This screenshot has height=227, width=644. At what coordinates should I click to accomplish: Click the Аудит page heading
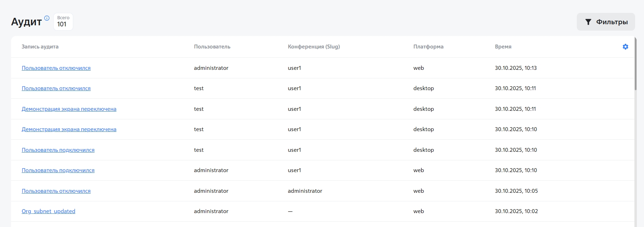[x=26, y=22]
